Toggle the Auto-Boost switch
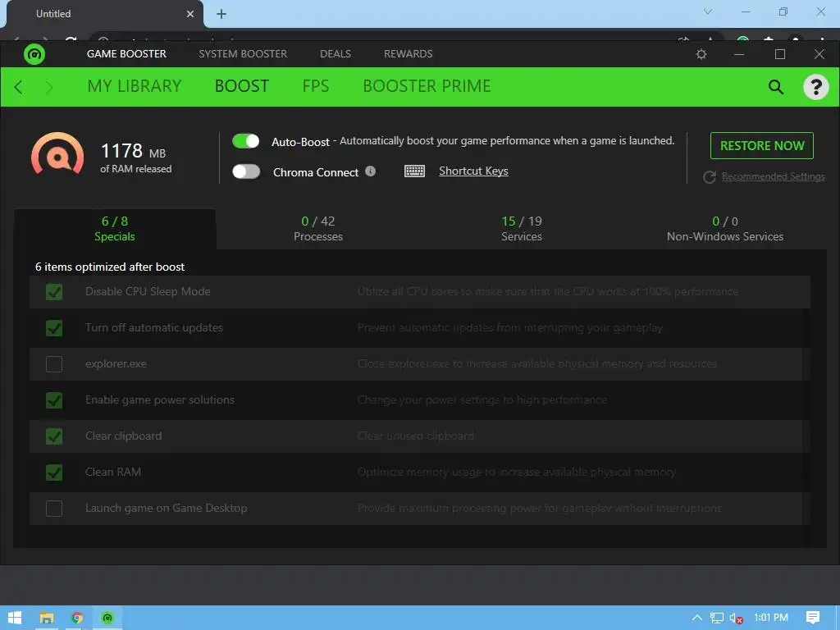Image resolution: width=840 pixels, height=630 pixels. (246, 141)
